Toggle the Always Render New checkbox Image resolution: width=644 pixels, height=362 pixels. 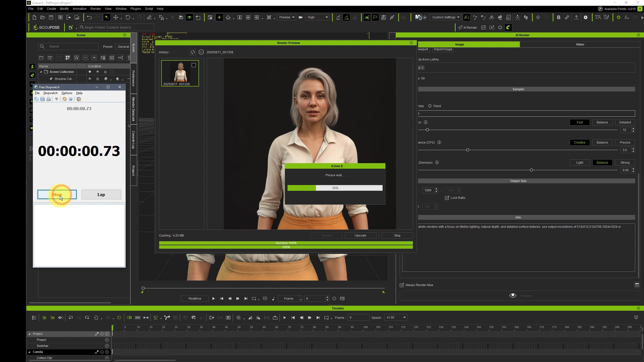pos(402,285)
